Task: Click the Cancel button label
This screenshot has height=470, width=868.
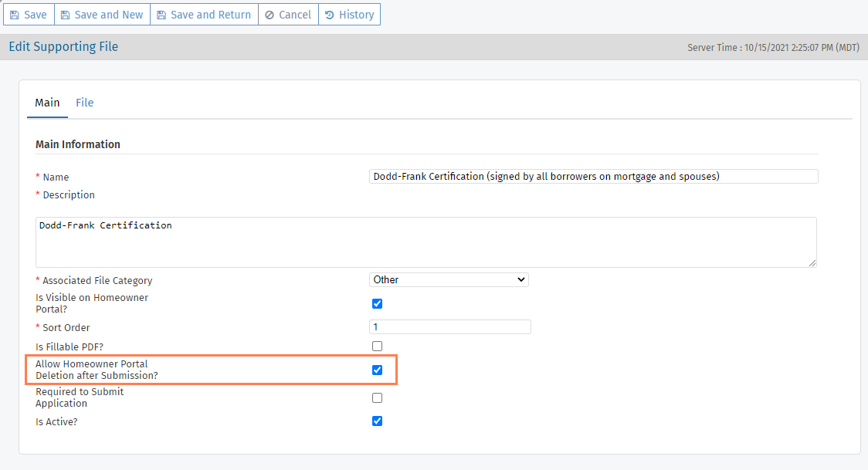Action: (x=295, y=15)
